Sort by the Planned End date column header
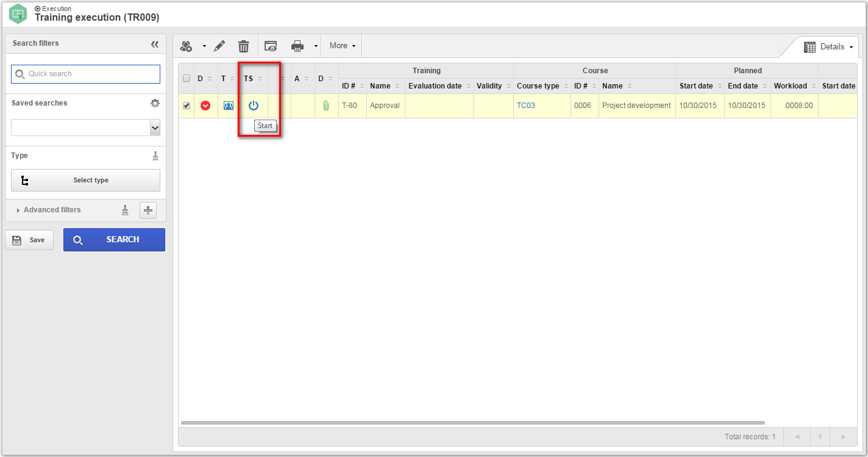This screenshot has width=868, height=457. [x=747, y=86]
